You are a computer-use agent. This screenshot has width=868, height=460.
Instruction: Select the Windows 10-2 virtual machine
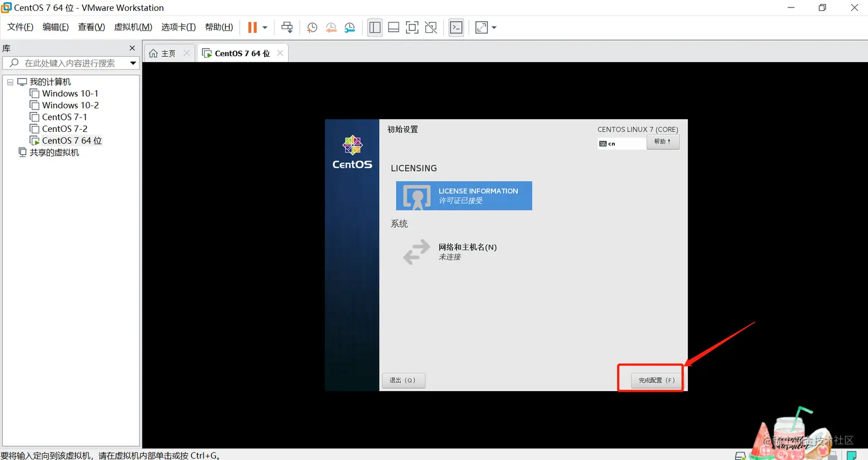70,106
